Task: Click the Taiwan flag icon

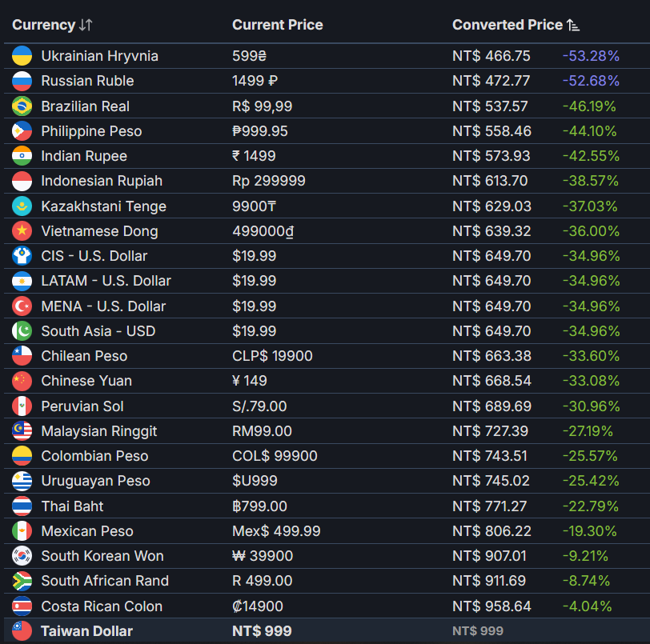Action: click(22, 630)
